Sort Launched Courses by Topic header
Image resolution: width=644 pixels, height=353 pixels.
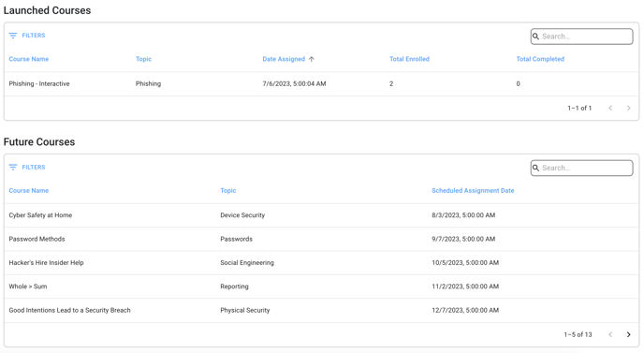tap(144, 59)
